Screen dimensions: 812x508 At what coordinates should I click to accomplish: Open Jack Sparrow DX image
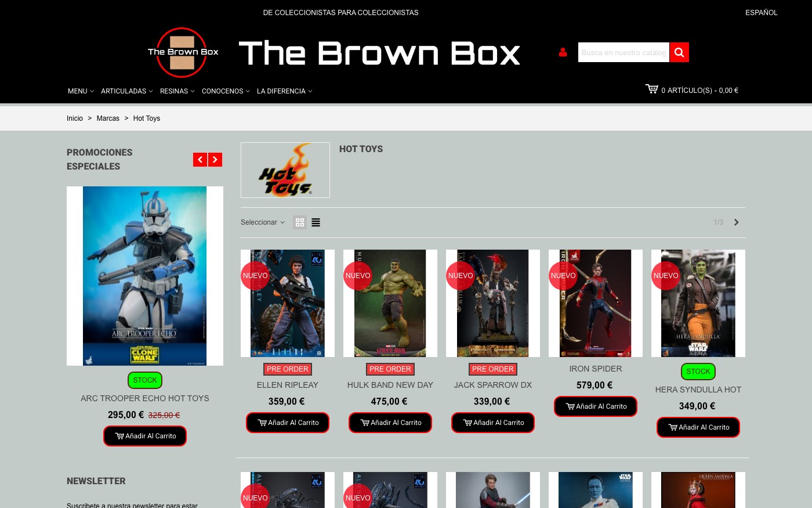[493, 303]
